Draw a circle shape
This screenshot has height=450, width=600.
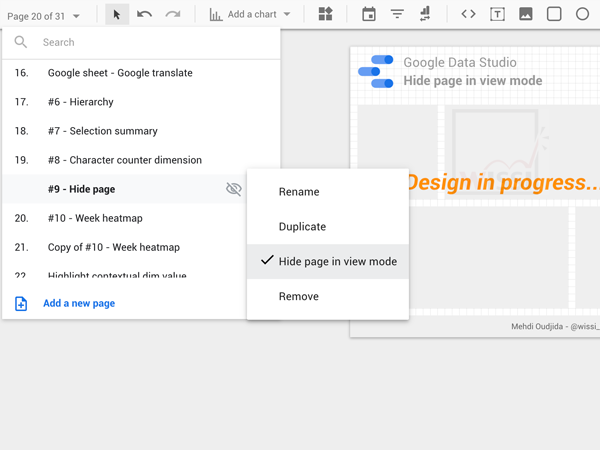(x=582, y=14)
